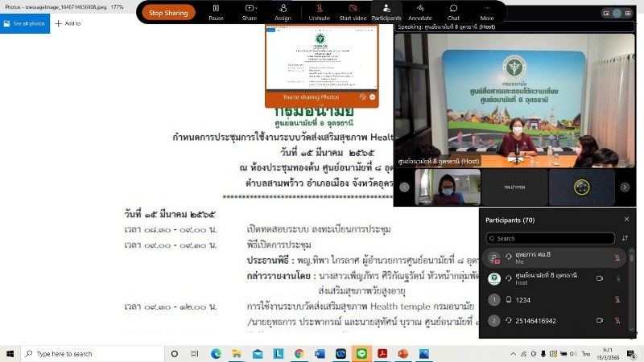644x362 pixels.
Task: Open Cortana circle icon
Action: [174, 353]
